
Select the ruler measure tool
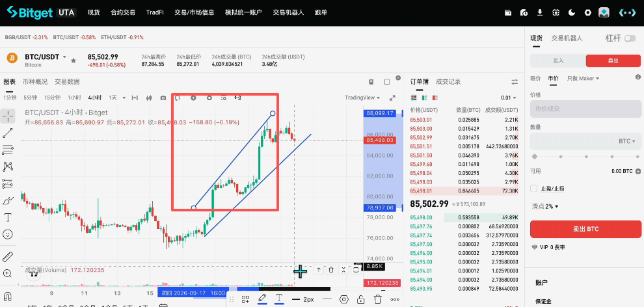[x=8, y=258]
